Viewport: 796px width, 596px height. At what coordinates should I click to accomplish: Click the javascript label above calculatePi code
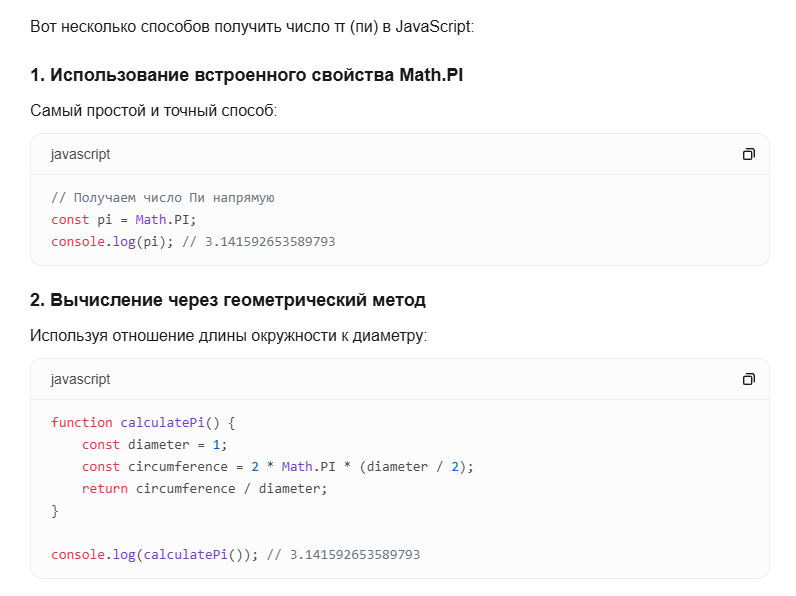(x=80, y=379)
